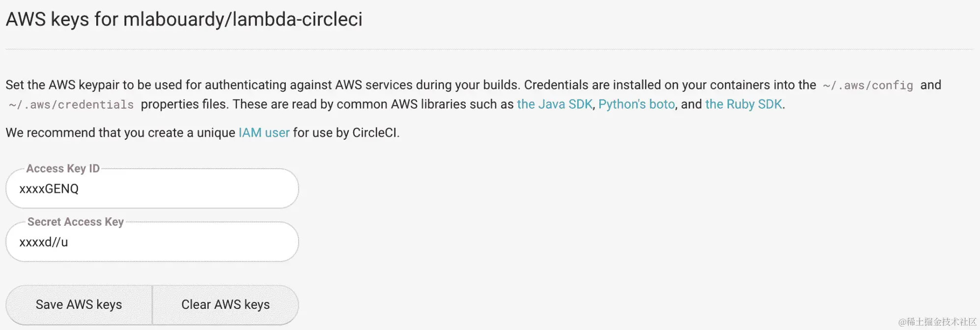Focus the Secret Access Key input field
Image resolution: width=980 pixels, height=330 pixels.
click(x=152, y=242)
